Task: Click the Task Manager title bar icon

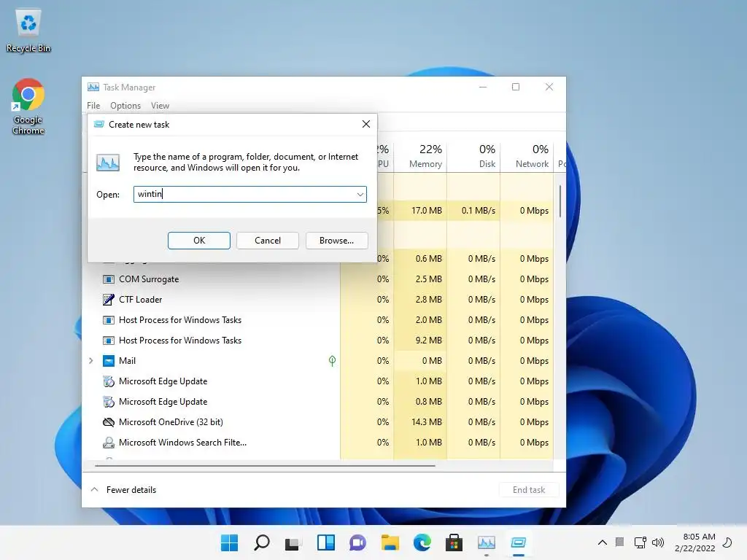Action: tap(93, 87)
